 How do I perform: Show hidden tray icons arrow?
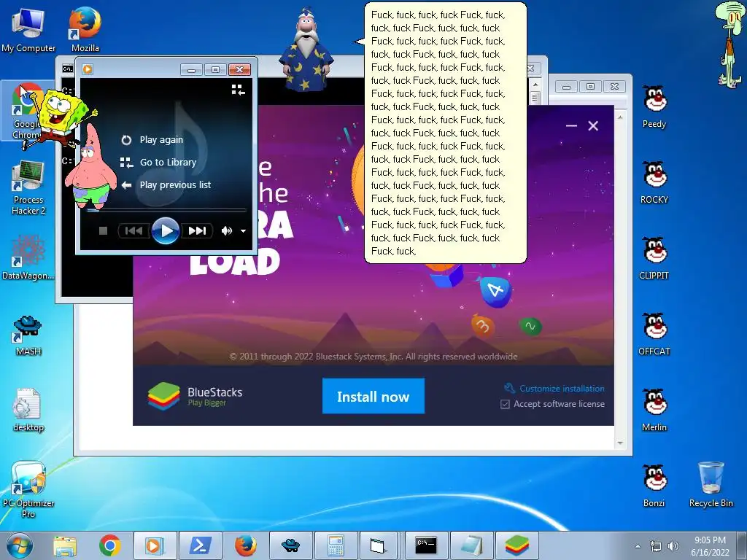(x=638, y=546)
